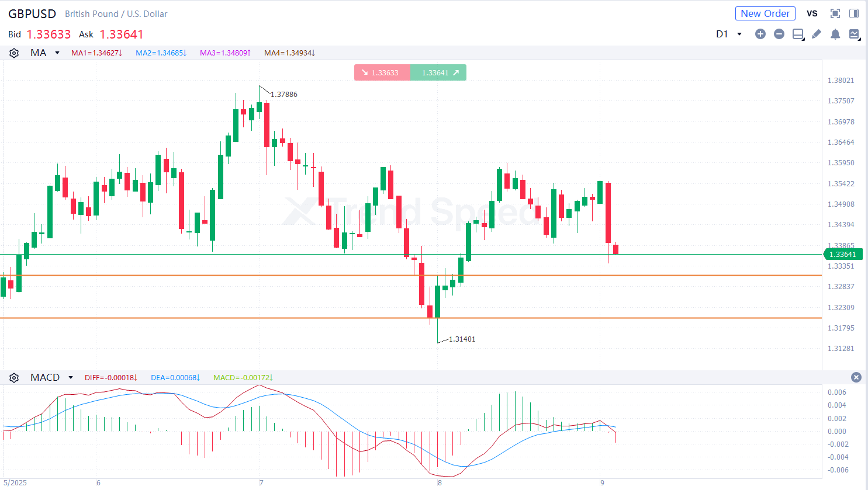Click the green buy price 1.33641 button

tap(438, 72)
